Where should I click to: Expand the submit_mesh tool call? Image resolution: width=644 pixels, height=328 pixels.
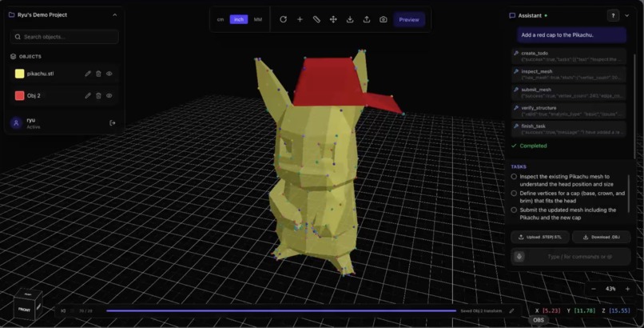569,92
